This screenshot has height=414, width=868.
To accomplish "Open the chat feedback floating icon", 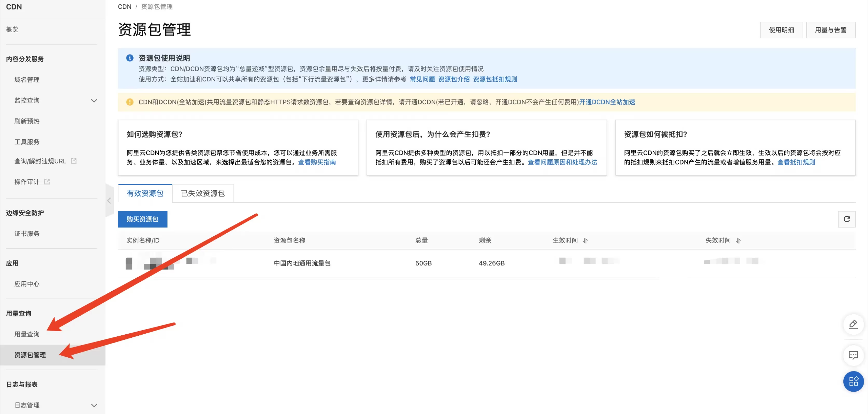I will [853, 355].
